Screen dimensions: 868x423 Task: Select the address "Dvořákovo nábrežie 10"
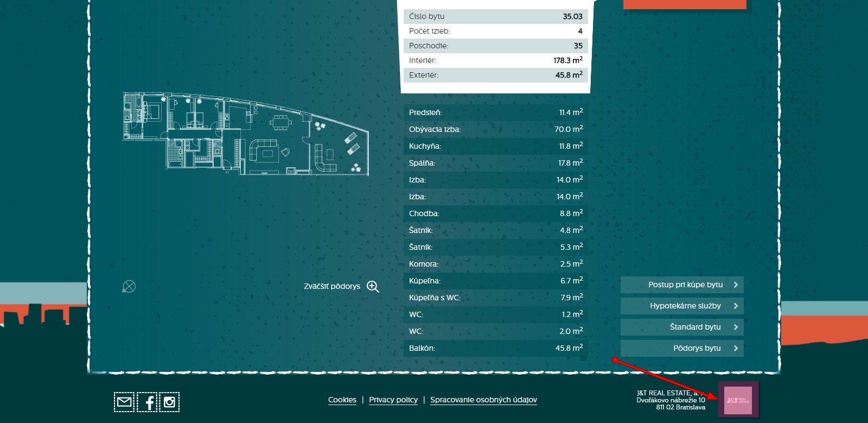[x=671, y=400]
